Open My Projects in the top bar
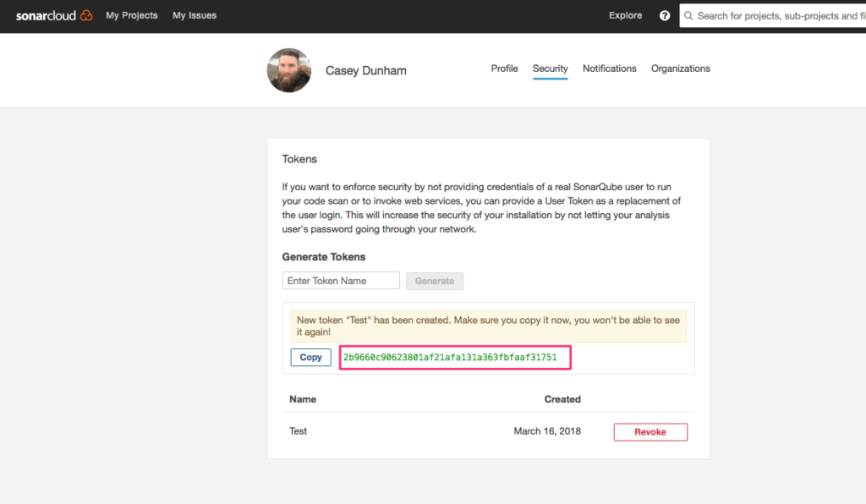This screenshot has width=866, height=504. pyautogui.click(x=131, y=15)
